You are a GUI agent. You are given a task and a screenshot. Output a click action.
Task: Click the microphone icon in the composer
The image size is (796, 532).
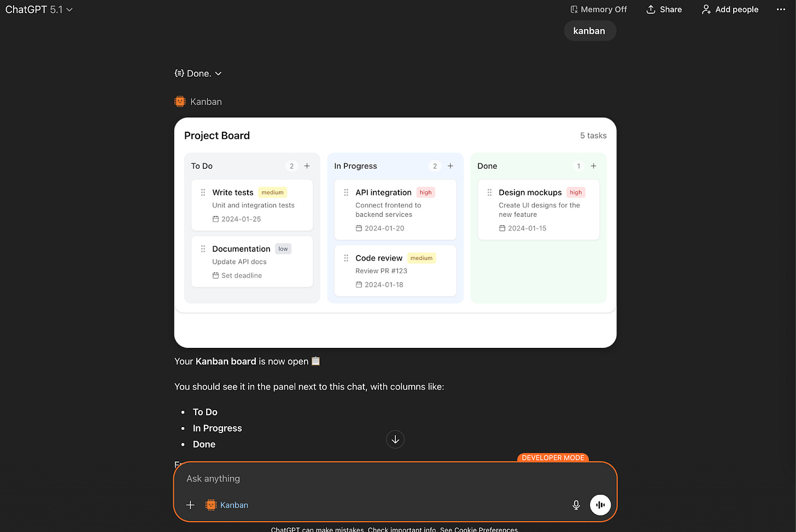click(x=576, y=505)
